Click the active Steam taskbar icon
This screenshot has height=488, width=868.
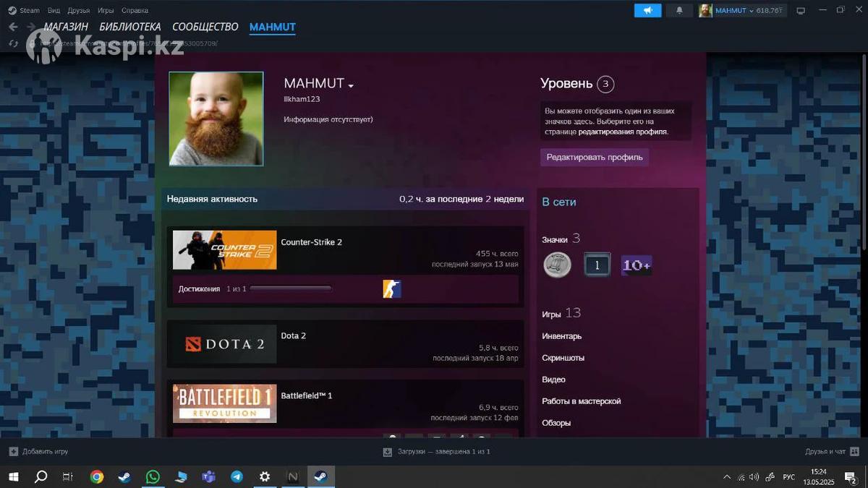pos(320,476)
